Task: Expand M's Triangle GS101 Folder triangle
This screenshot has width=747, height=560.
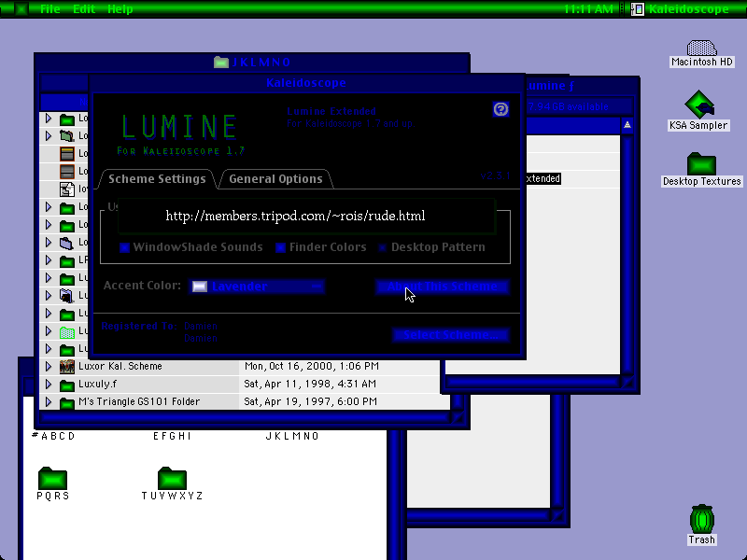Action: [49, 401]
